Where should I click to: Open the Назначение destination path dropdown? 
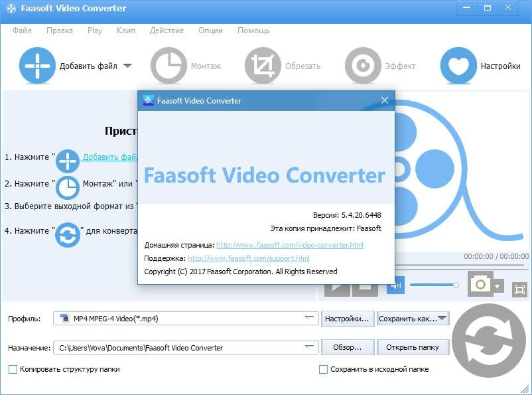click(309, 347)
